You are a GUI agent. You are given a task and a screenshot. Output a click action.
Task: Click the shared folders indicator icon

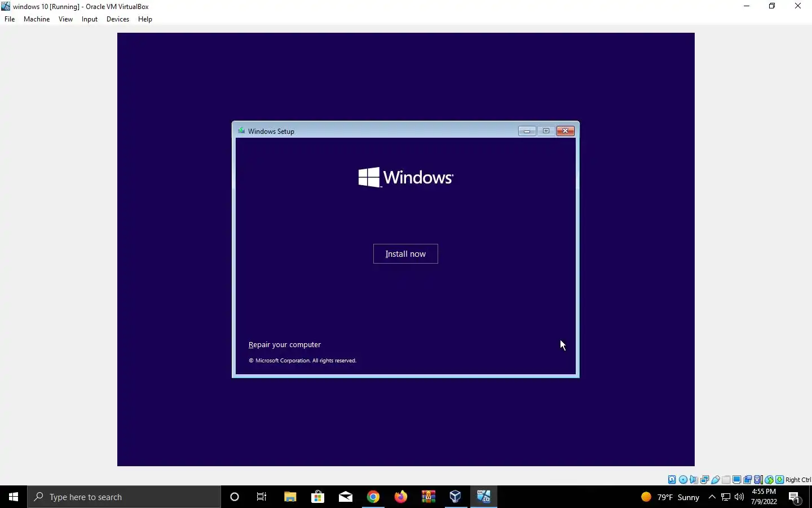click(x=726, y=480)
